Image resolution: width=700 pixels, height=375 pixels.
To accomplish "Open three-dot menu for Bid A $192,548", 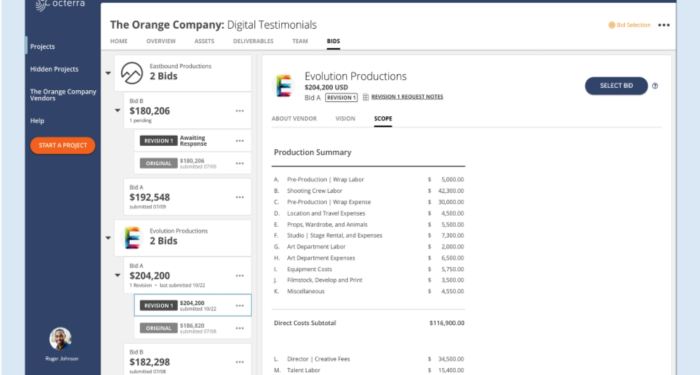I will (240, 197).
